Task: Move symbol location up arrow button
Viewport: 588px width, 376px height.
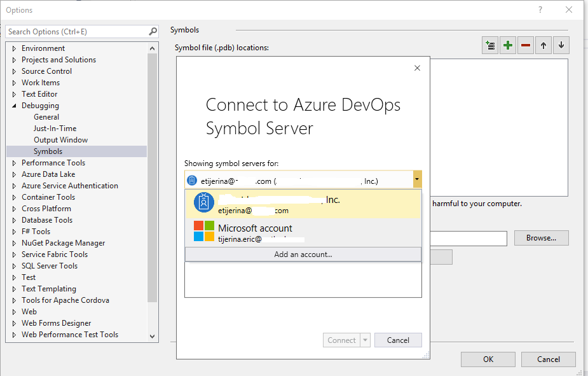Action: (544, 45)
